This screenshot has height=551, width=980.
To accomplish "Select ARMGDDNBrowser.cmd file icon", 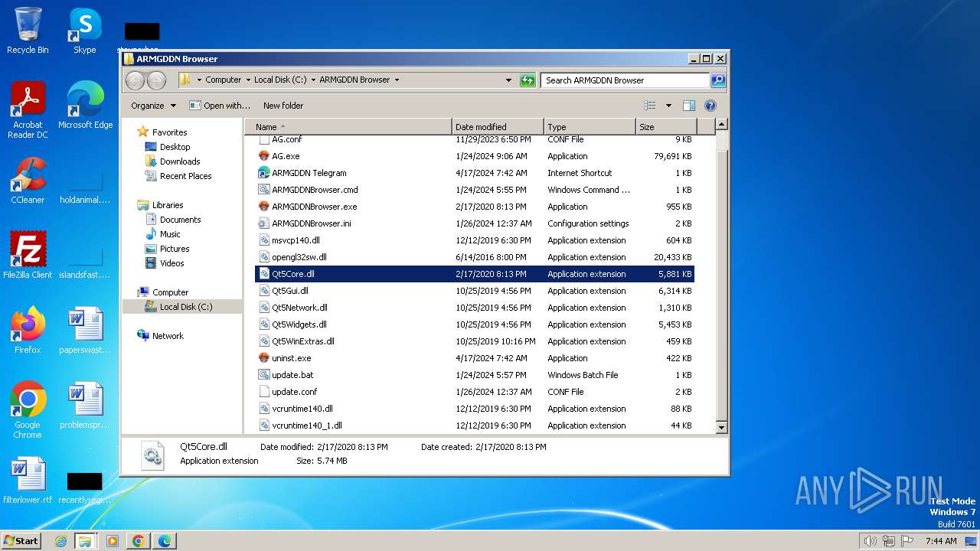I will pos(264,190).
